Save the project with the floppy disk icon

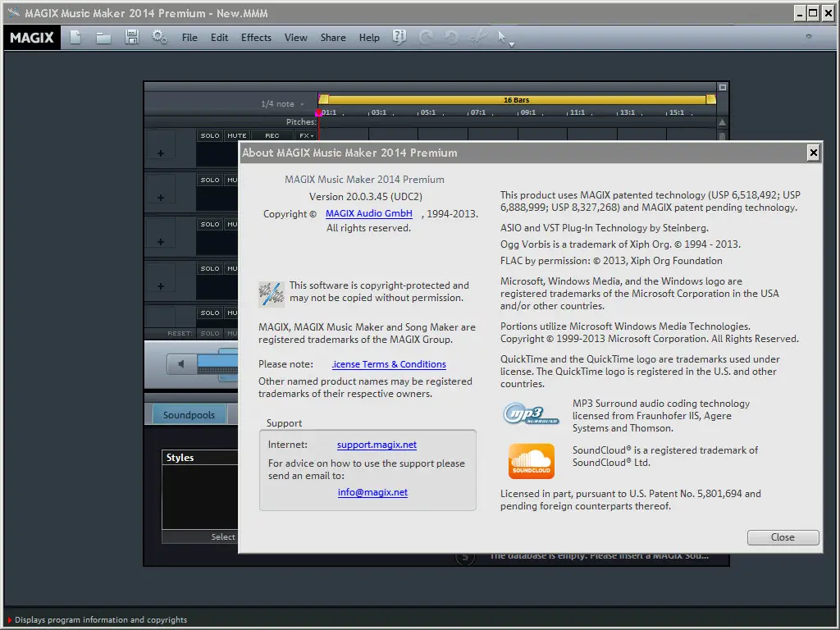point(132,37)
